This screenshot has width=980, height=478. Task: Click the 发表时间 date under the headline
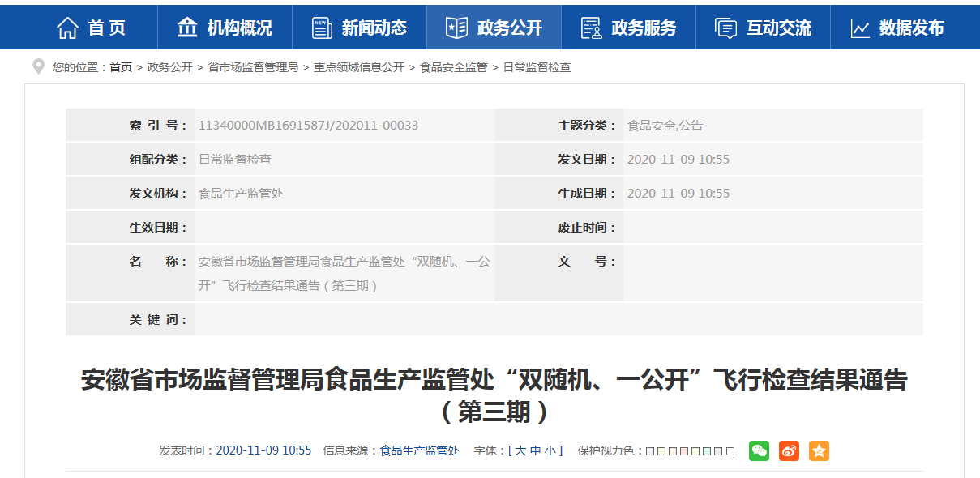tap(263, 450)
